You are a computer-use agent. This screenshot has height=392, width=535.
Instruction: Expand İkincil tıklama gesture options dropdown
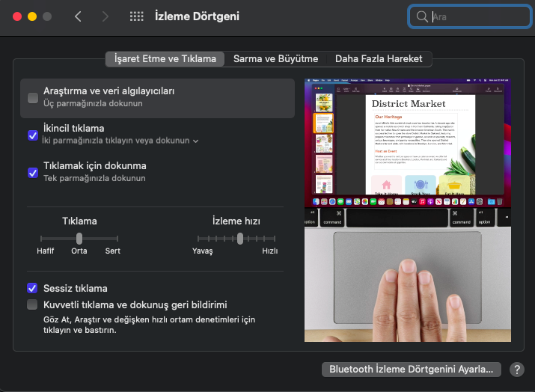tap(196, 141)
